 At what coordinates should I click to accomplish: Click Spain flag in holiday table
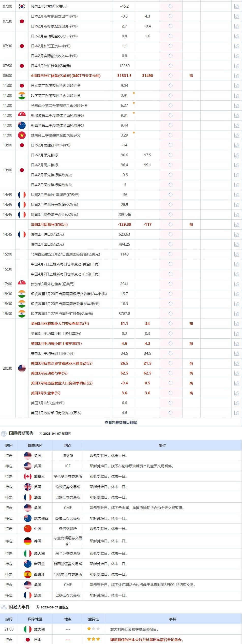28,574
